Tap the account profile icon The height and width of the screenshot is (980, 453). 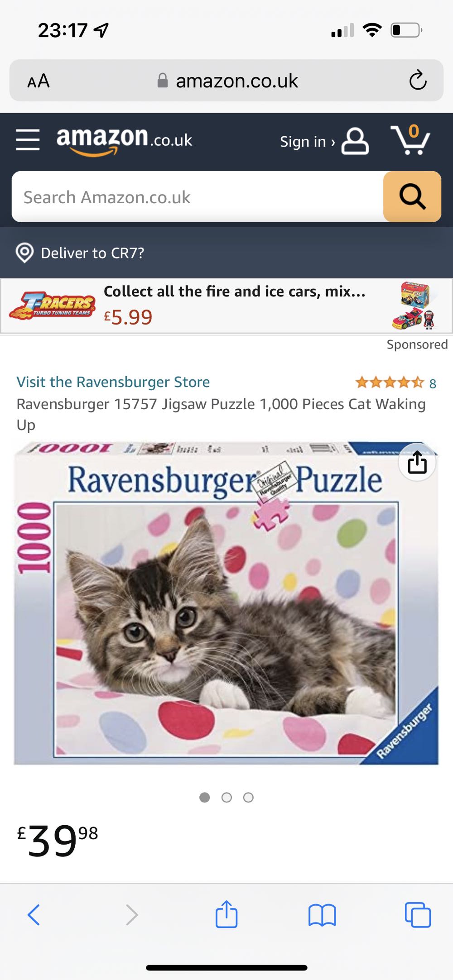tap(355, 141)
